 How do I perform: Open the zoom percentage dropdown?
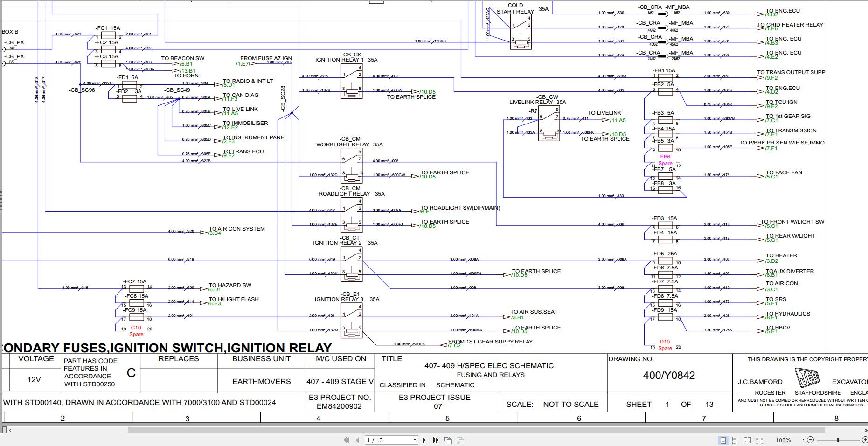tap(803, 439)
